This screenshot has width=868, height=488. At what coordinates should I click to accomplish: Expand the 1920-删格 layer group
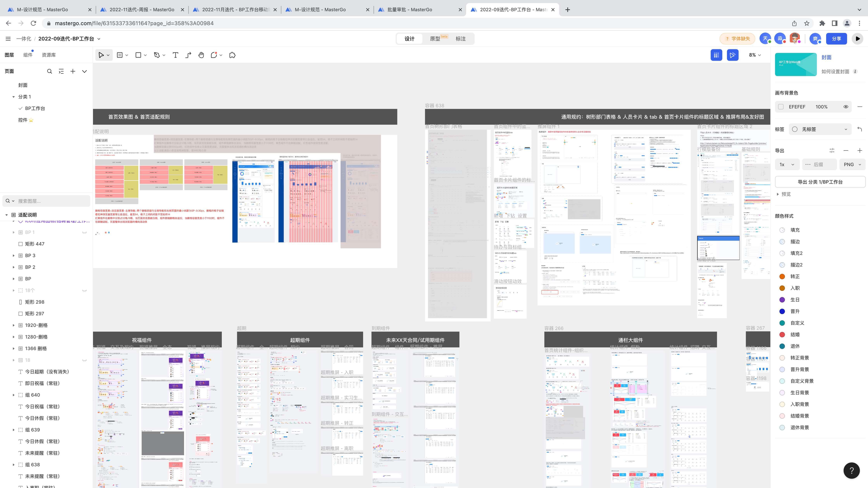(x=14, y=325)
